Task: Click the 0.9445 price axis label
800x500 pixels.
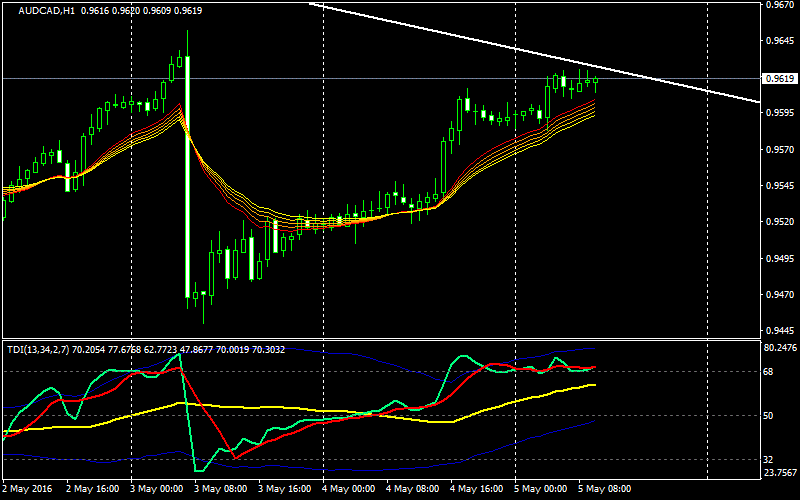Action: coord(778,331)
